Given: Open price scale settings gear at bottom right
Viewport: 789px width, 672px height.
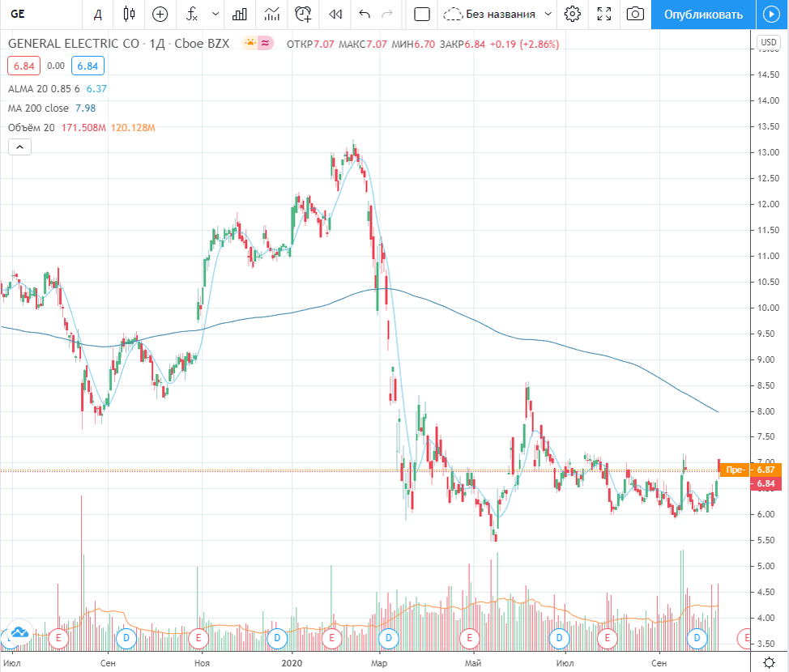Looking at the screenshot, I should click(x=770, y=662).
